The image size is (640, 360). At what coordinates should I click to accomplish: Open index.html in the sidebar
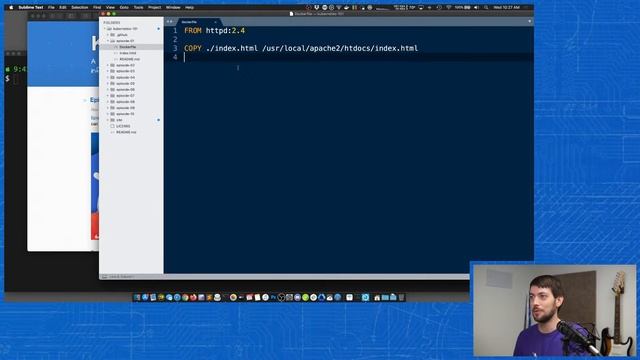(128, 53)
